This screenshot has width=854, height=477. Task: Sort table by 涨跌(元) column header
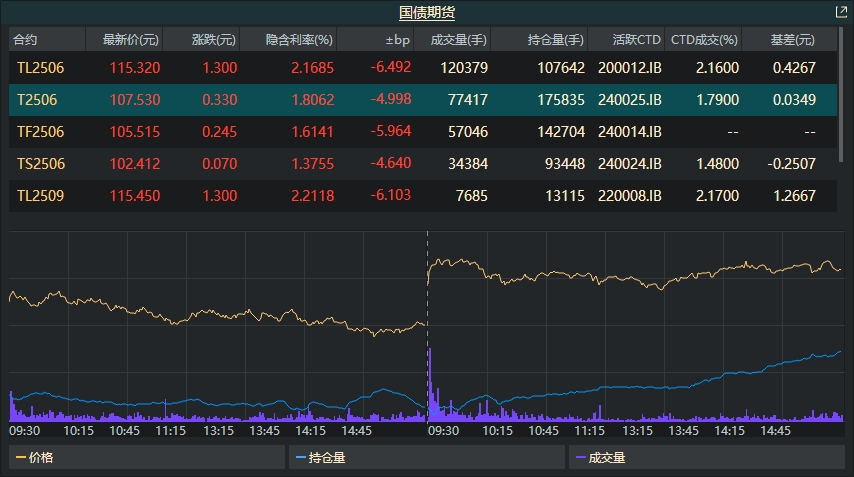tap(213, 40)
